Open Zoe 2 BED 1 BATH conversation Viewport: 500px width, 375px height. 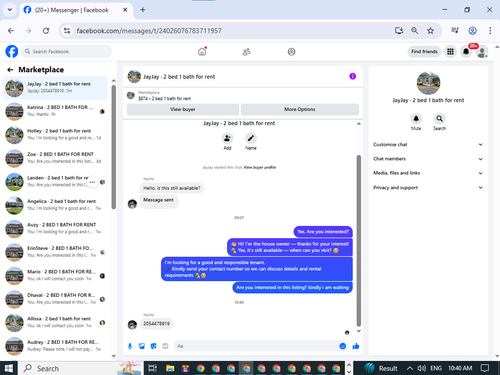click(x=55, y=158)
